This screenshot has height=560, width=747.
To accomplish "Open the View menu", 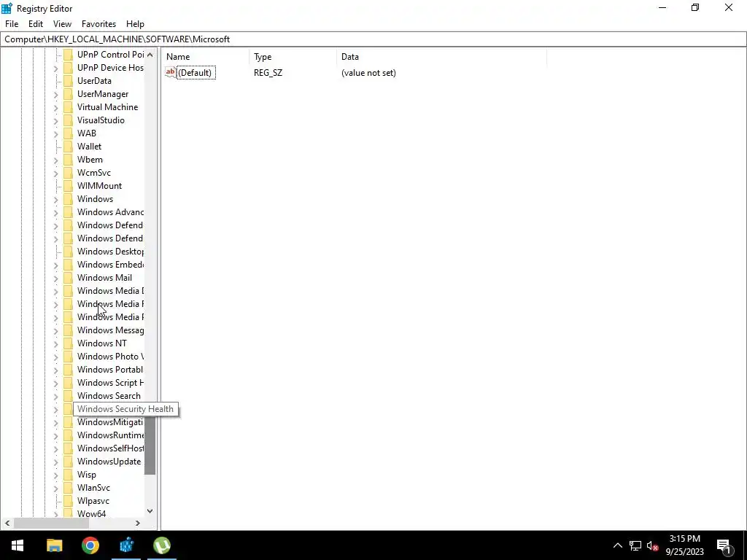I will click(62, 24).
